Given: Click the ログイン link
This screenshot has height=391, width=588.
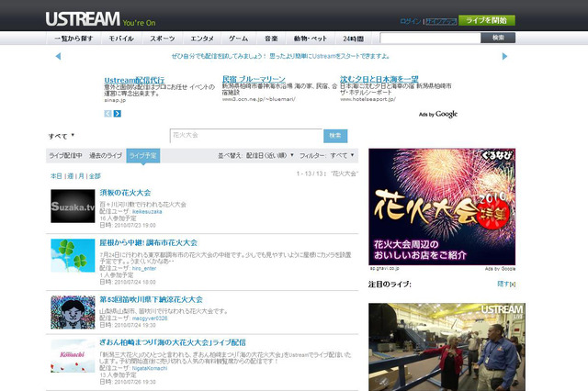Looking at the screenshot, I should point(411,21).
